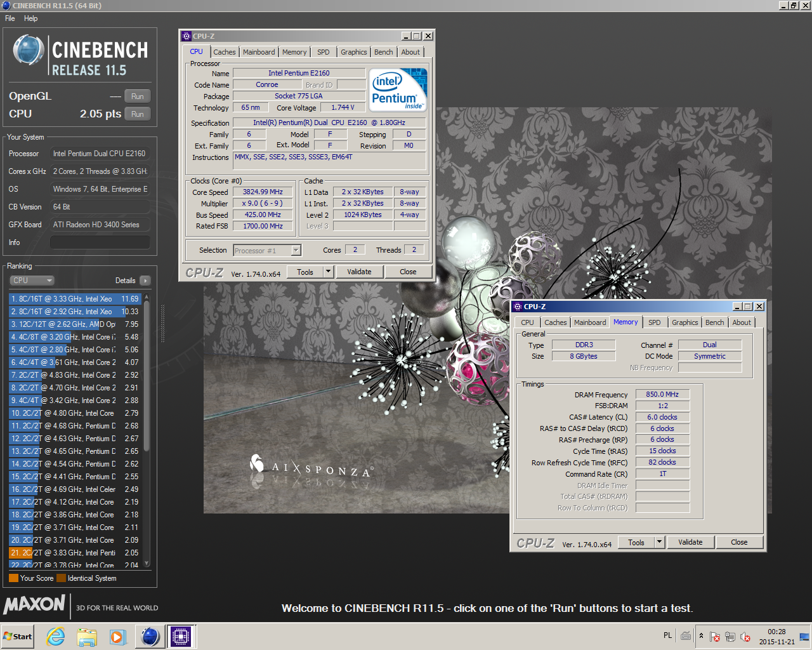Show hidden tray icons arrow
Image resolution: width=812 pixels, height=650 pixels.
pyautogui.click(x=701, y=636)
